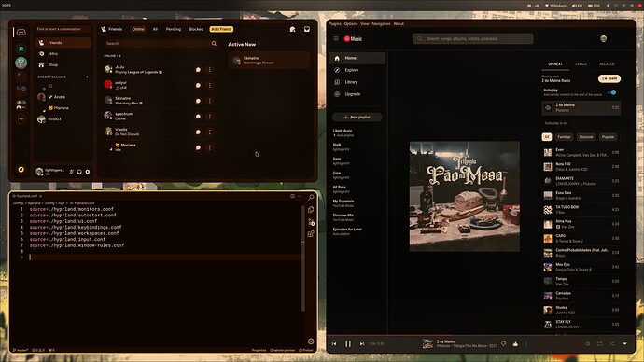The width and height of the screenshot is (644, 362).
Task: Toggle shuffle in the player bar
Action: pos(612,344)
